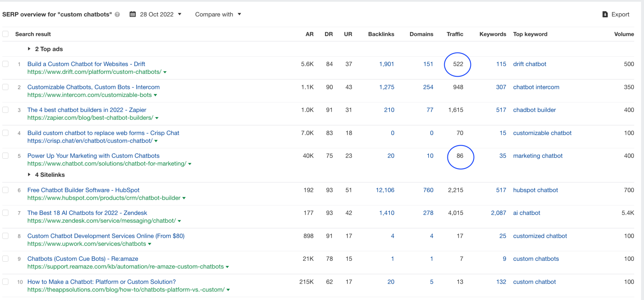Open the 28 Oct 2022 date picker
The image size is (644, 300).
[x=156, y=14]
